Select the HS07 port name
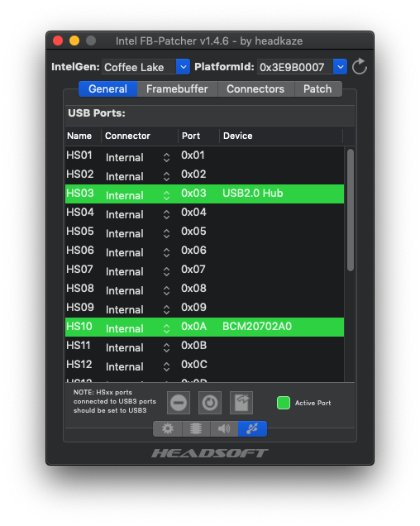Viewport: 420px width, 526px height. (79, 270)
